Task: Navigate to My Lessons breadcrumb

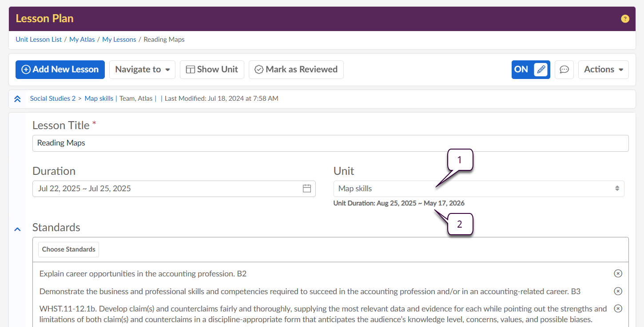Action: point(119,39)
